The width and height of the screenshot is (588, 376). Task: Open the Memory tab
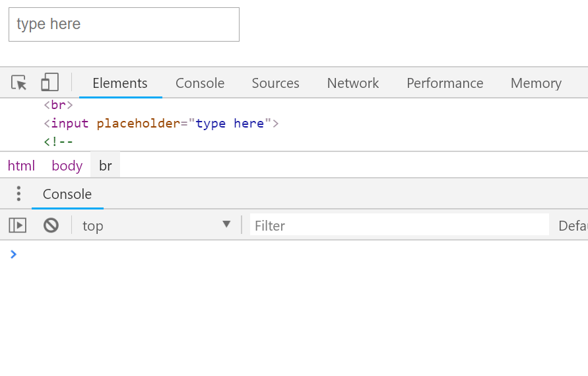click(x=535, y=83)
